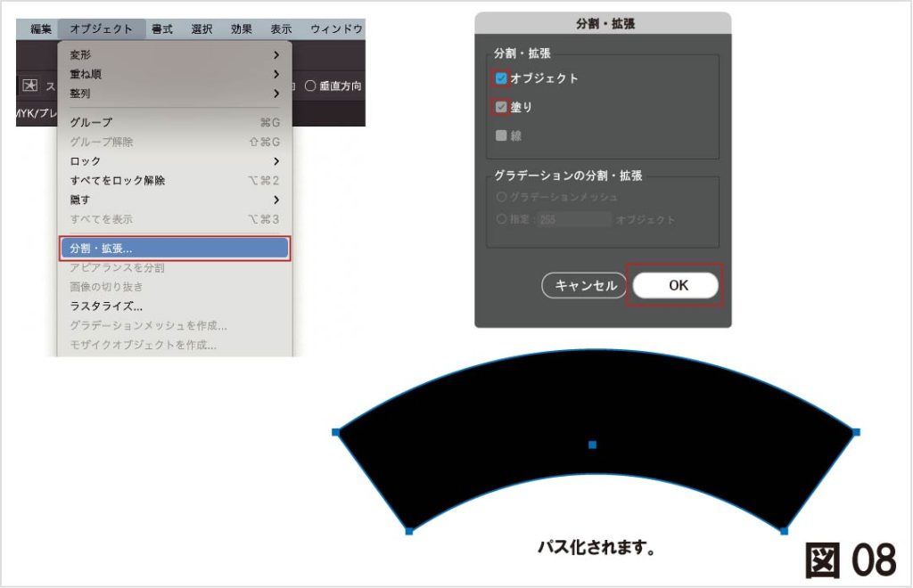Image resolution: width=913 pixels, height=588 pixels.
Task: Open the 効果 menu
Action: tap(241, 29)
